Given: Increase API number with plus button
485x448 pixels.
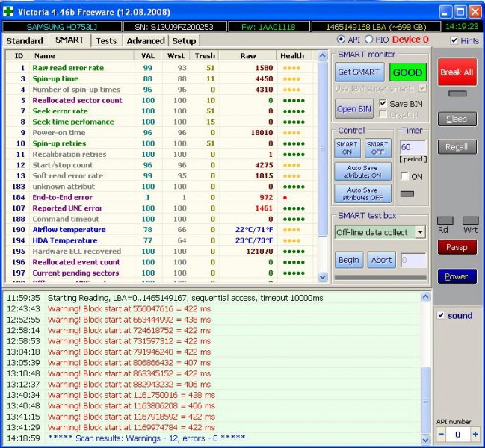Looking at the screenshot, I should (475, 434).
